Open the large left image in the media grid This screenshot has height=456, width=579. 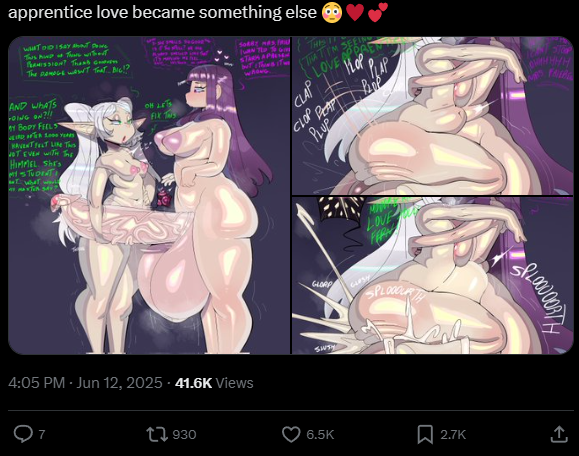(x=149, y=195)
